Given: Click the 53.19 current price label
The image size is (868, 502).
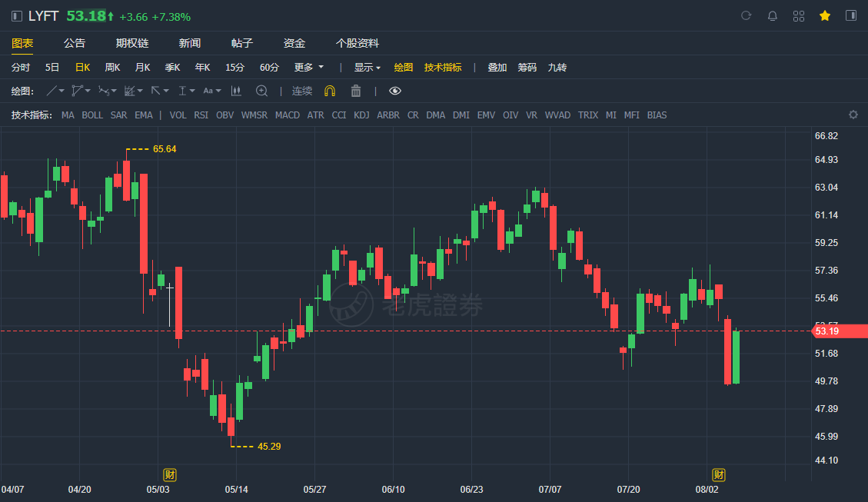Looking at the screenshot, I should coord(840,331).
